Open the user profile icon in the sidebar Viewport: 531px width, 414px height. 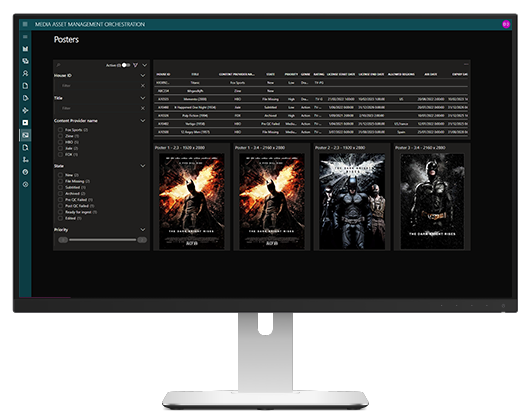pos(25,73)
